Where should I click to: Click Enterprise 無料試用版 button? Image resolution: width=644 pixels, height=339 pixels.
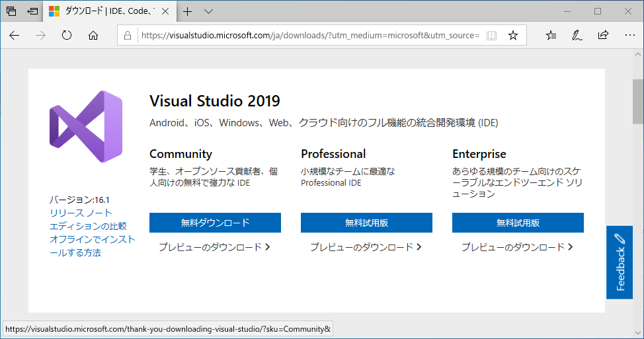[518, 223]
